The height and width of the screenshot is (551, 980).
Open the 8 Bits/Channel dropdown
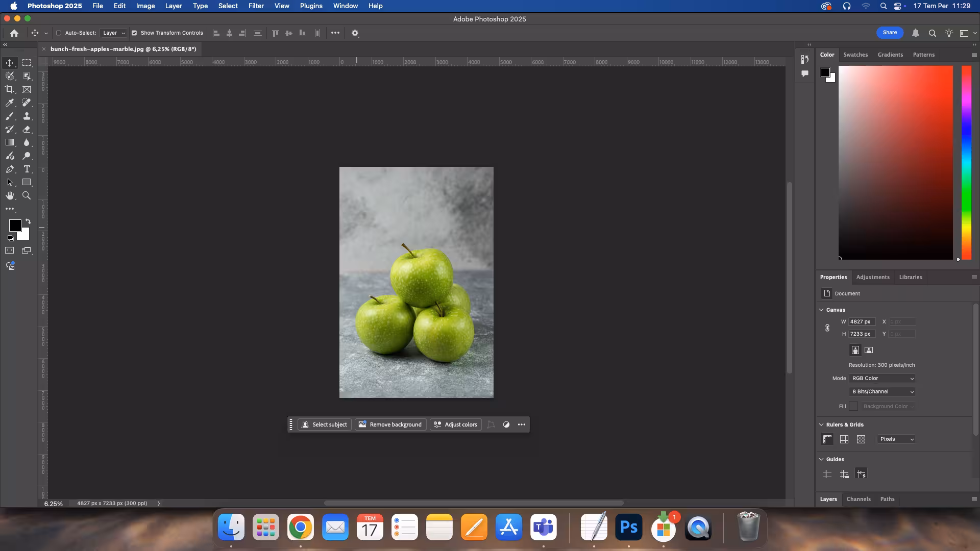click(x=882, y=392)
